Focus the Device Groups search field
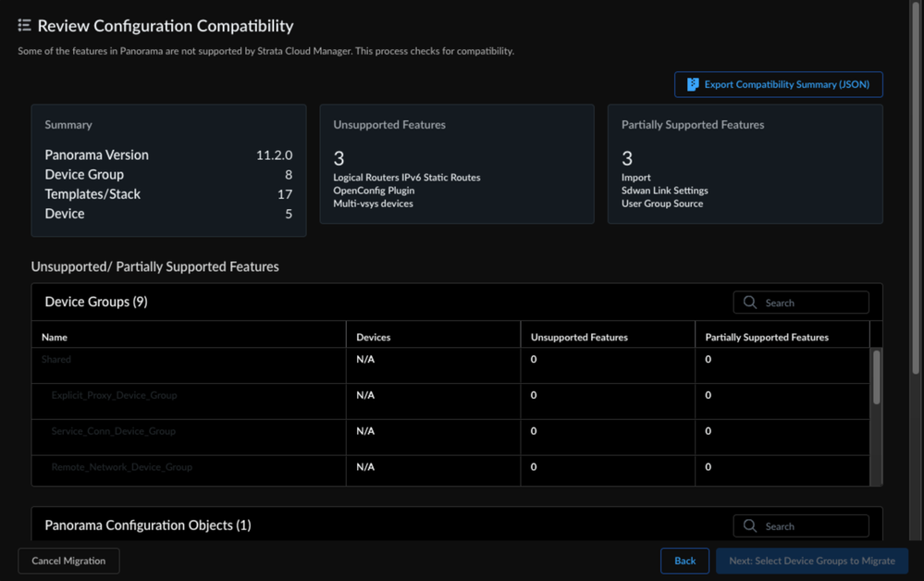 [801, 303]
